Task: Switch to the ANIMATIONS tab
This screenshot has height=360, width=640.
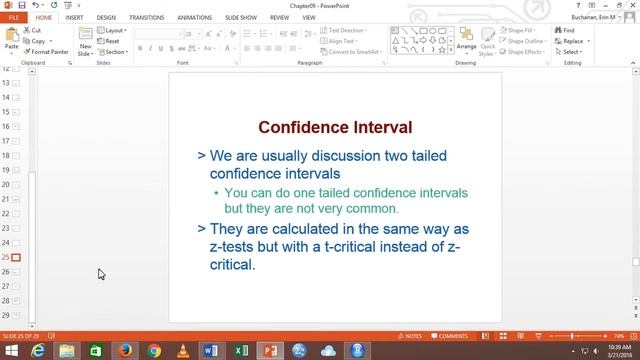Action: tap(194, 18)
